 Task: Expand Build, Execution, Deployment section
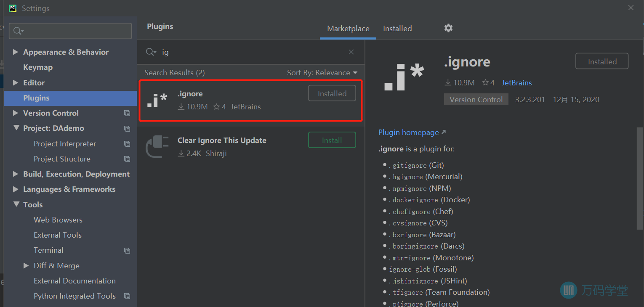click(16, 174)
